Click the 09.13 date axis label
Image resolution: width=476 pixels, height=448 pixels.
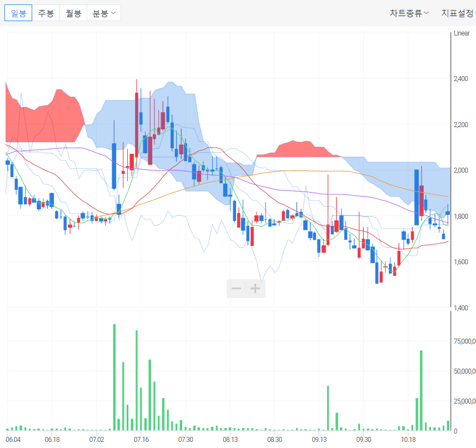319,440
